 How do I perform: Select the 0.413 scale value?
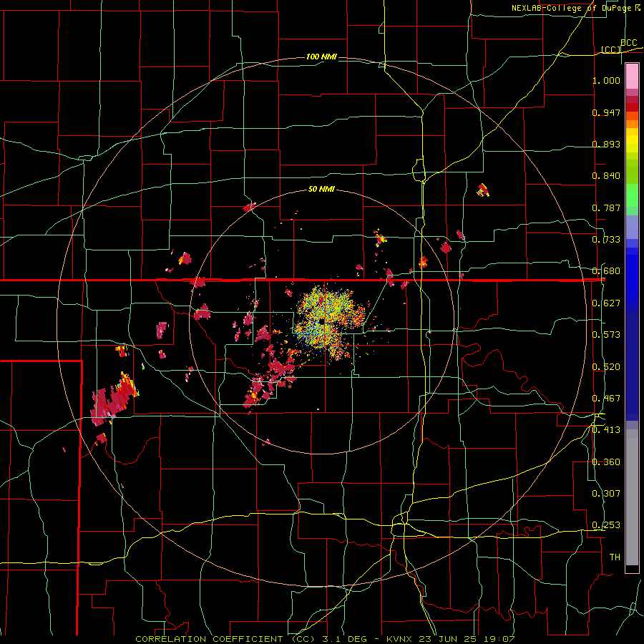(606, 430)
